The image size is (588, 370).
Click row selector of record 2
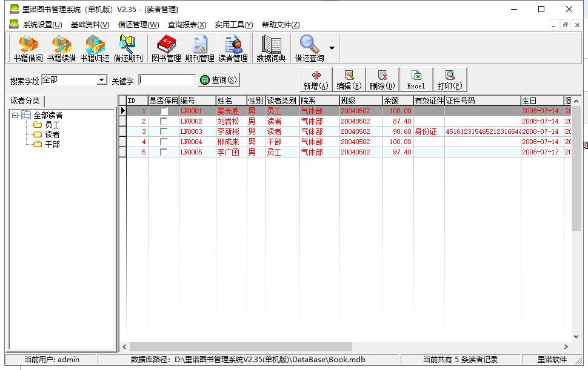122,121
